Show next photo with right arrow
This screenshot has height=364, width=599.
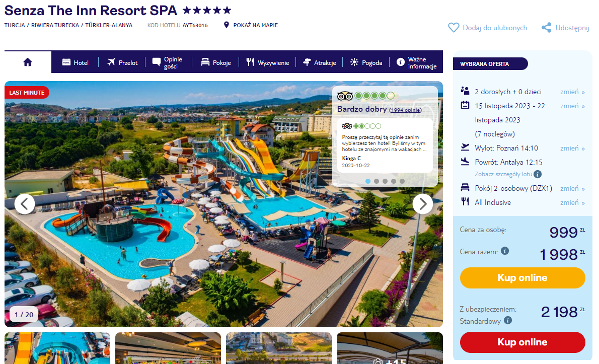click(422, 204)
